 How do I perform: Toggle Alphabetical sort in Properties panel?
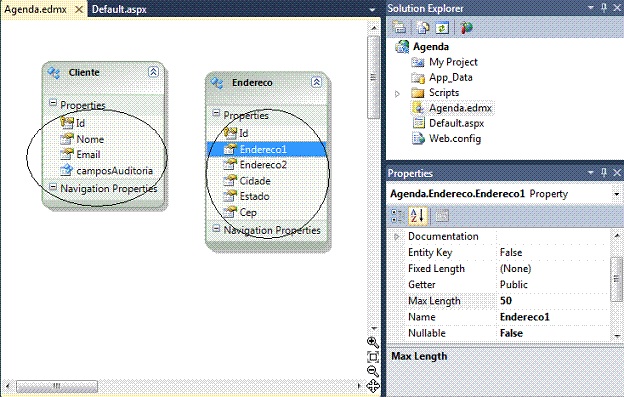click(417, 216)
